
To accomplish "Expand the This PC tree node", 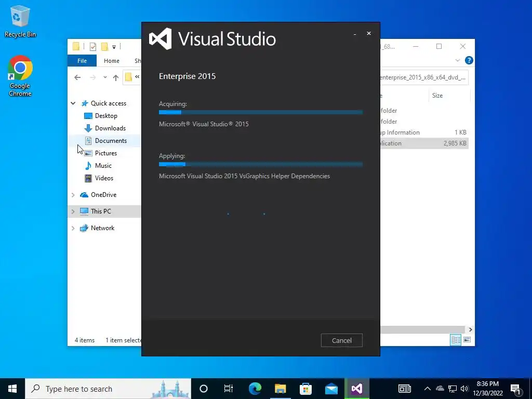I will click(73, 211).
